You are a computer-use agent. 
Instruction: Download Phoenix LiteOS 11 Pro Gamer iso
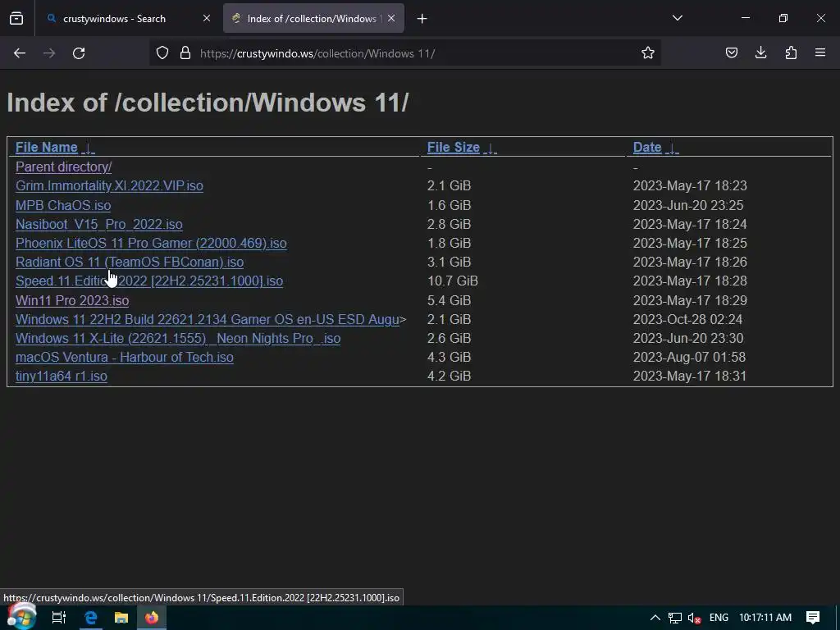[151, 243]
